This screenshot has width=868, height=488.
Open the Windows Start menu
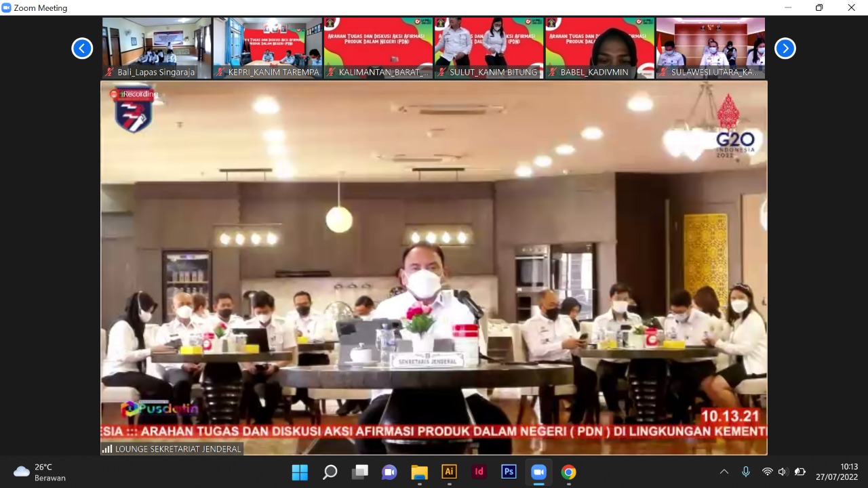[x=300, y=472]
